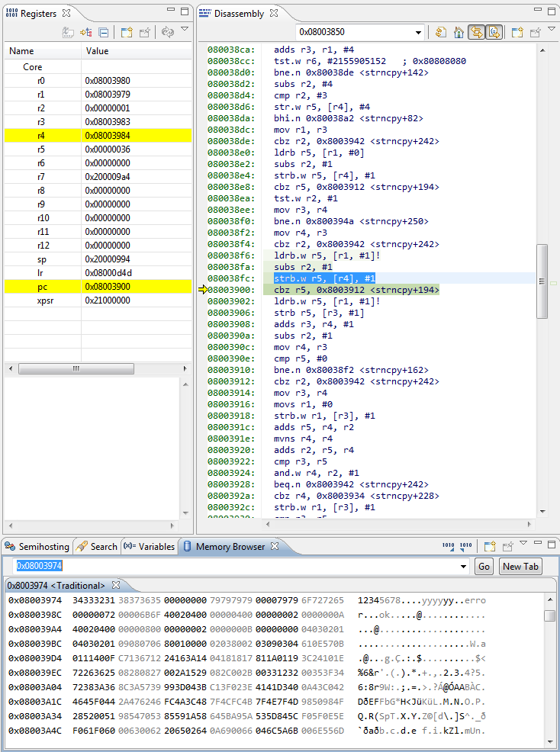Click the Disassembly scrollbar up arrow

pos(542,50)
